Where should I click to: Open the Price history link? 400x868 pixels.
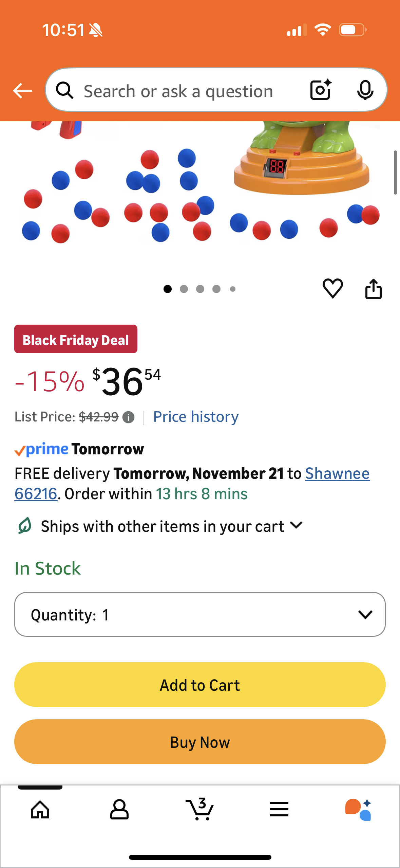(x=196, y=417)
